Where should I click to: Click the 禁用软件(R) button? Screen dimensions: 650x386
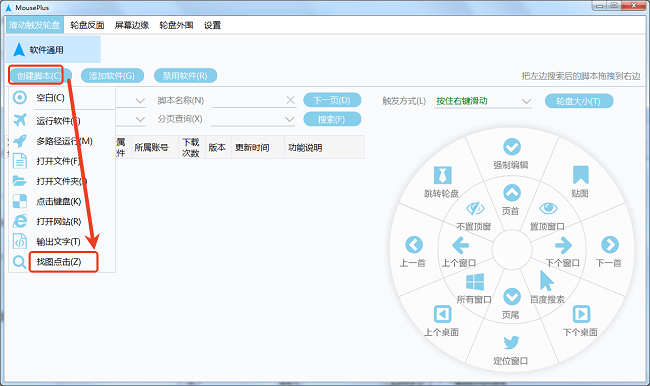click(x=185, y=76)
